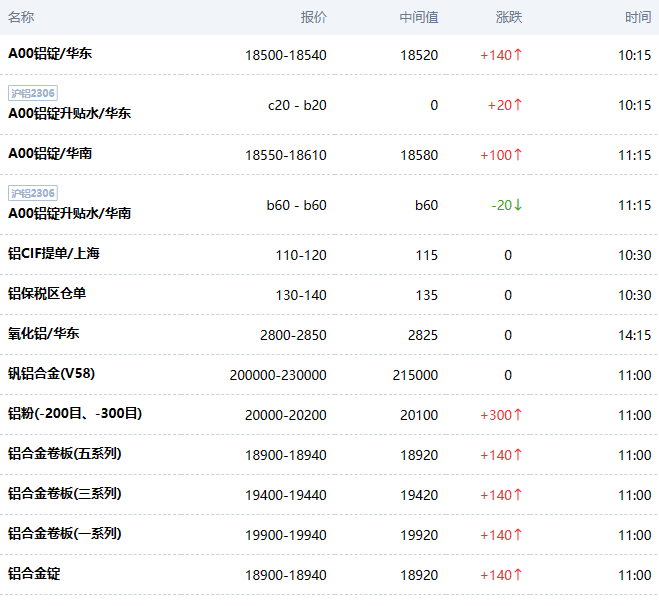Click the middle value 18520

point(419,55)
